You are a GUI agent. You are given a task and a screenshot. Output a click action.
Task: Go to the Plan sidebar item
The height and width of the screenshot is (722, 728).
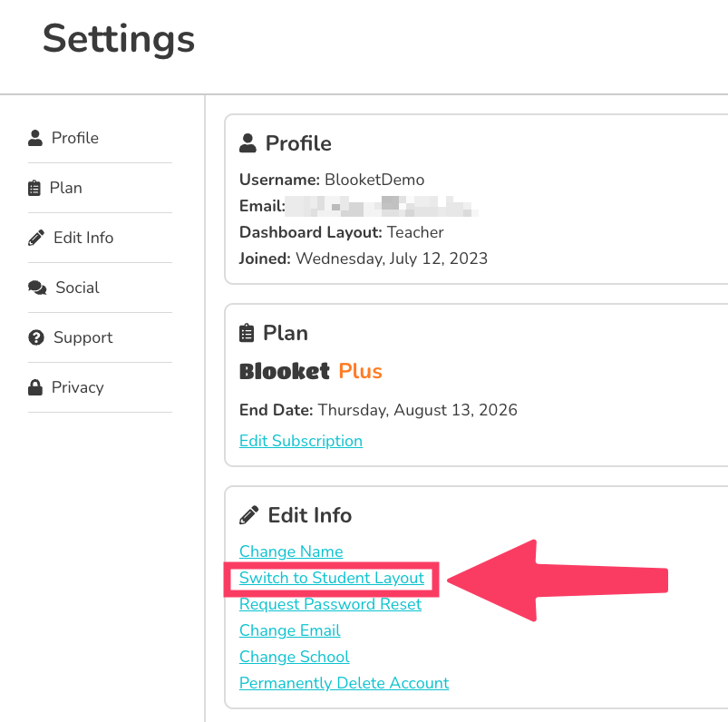(x=65, y=188)
